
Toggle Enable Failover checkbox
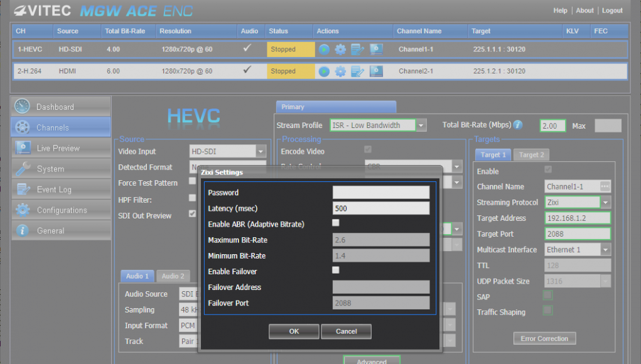[336, 270]
